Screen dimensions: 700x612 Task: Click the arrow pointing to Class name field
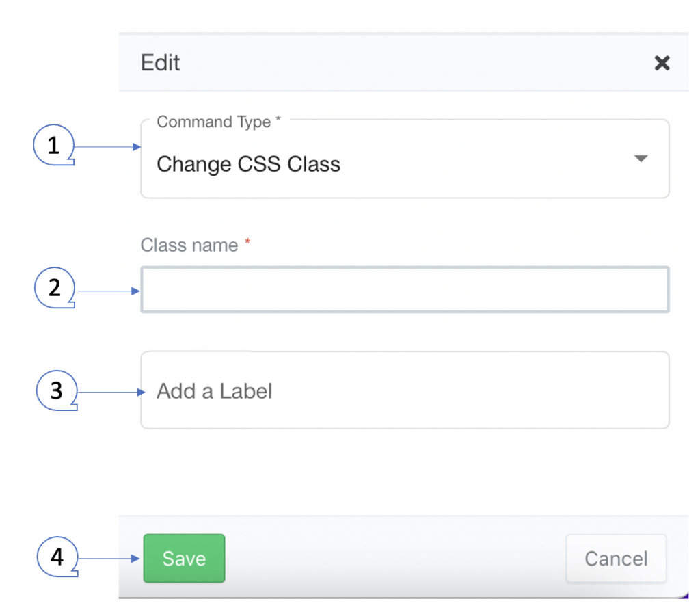click(x=109, y=291)
